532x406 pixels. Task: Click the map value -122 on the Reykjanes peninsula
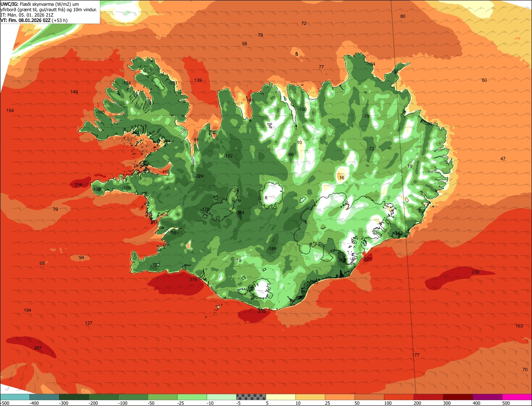click(155, 265)
